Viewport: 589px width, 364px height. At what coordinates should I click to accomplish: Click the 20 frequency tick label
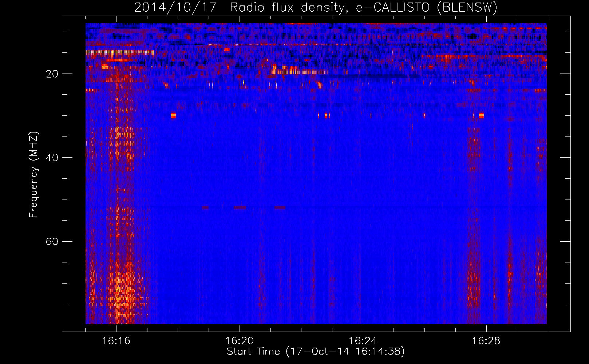click(52, 74)
